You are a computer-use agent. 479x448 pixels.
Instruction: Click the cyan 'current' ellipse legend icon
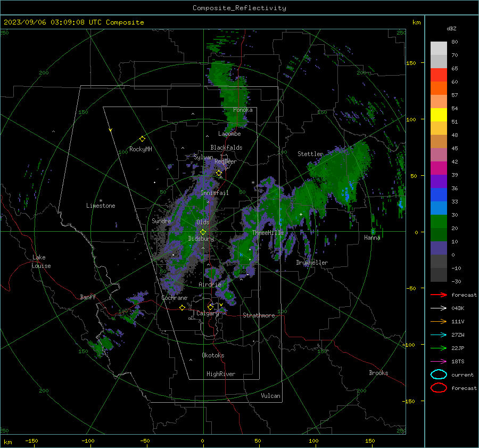click(439, 374)
